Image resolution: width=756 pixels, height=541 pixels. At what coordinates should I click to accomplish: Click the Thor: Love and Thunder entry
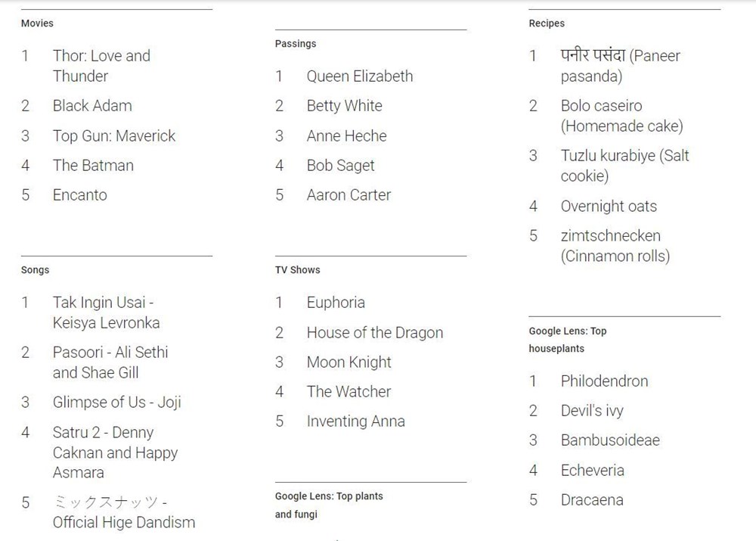[x=101, y=66]
